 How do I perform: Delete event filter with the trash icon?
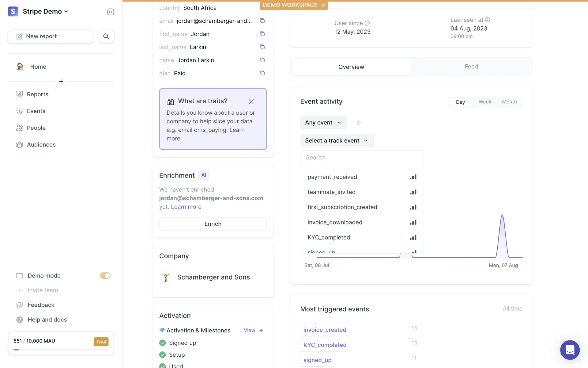click(359, 123)
